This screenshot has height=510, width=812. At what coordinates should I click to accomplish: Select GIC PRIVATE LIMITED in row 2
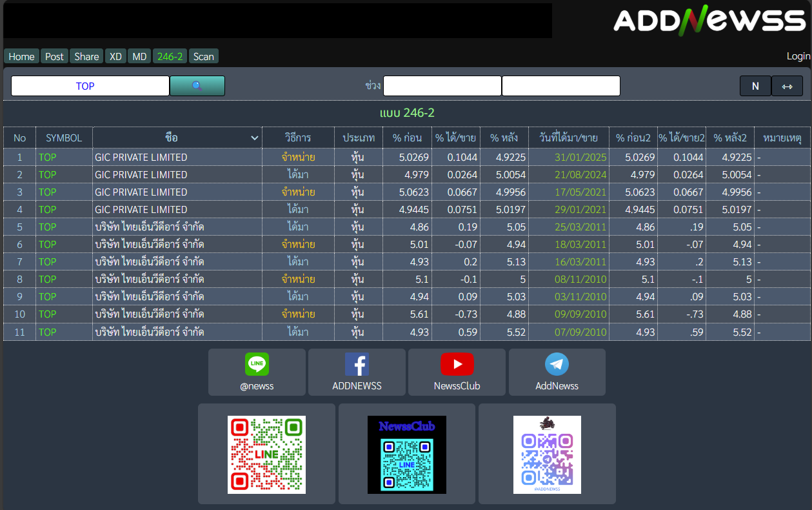(141, 175)
